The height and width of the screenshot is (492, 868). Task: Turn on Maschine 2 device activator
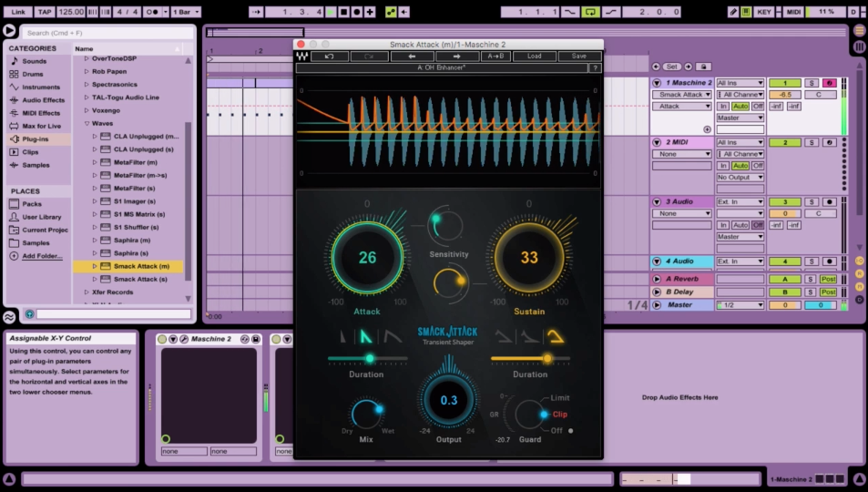[x=161, y=339]
